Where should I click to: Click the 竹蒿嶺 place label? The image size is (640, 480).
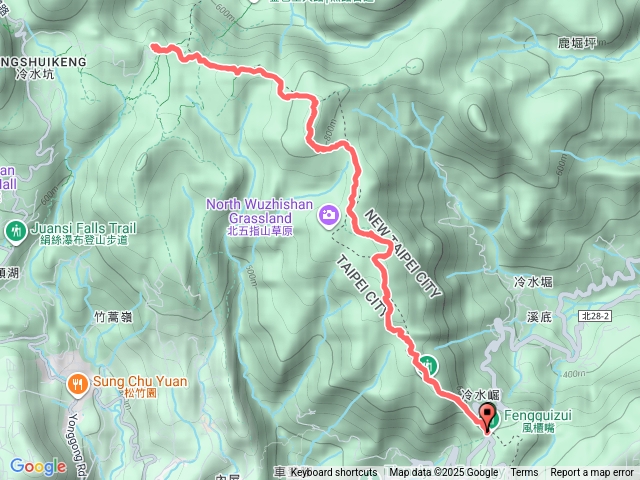point(113,316)
